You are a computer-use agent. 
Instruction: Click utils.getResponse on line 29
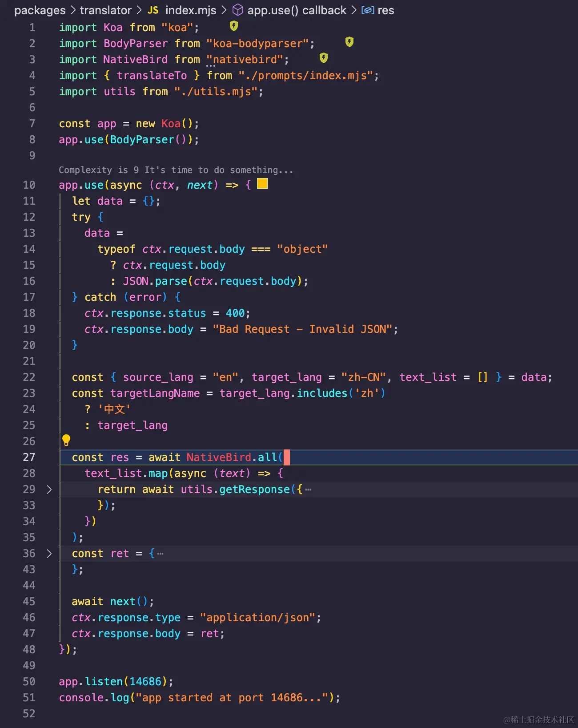(235, 489)
